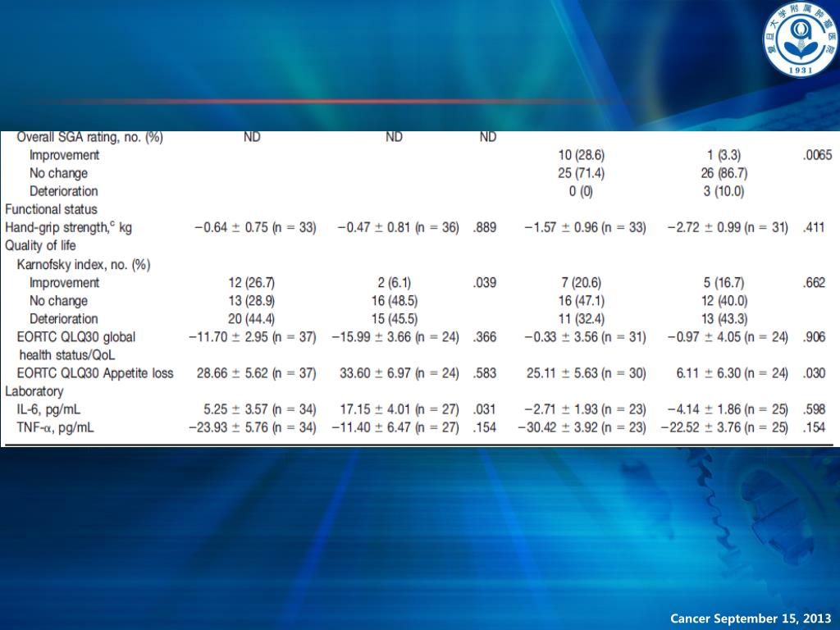Screen dimensions: 840x630
Task: Click 'EORTC QLQ30 global' row label
Action: click(76, 337)
